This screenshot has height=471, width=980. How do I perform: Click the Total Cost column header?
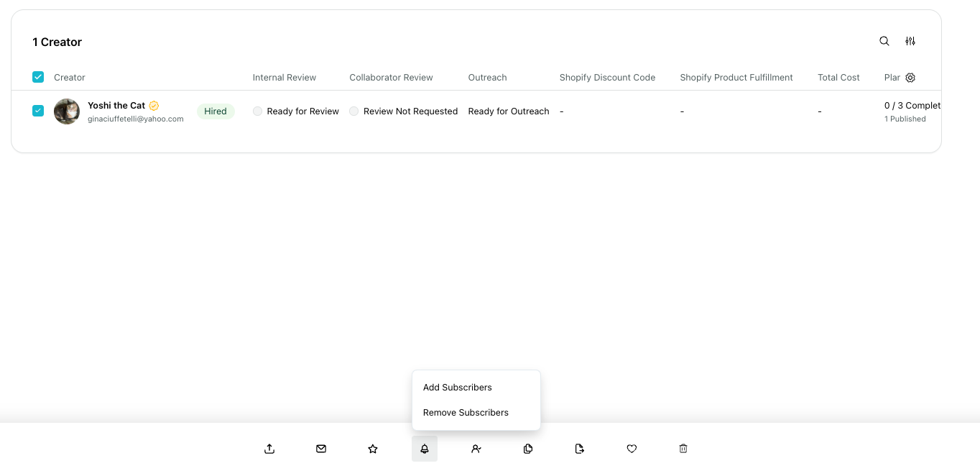point(838,78)
